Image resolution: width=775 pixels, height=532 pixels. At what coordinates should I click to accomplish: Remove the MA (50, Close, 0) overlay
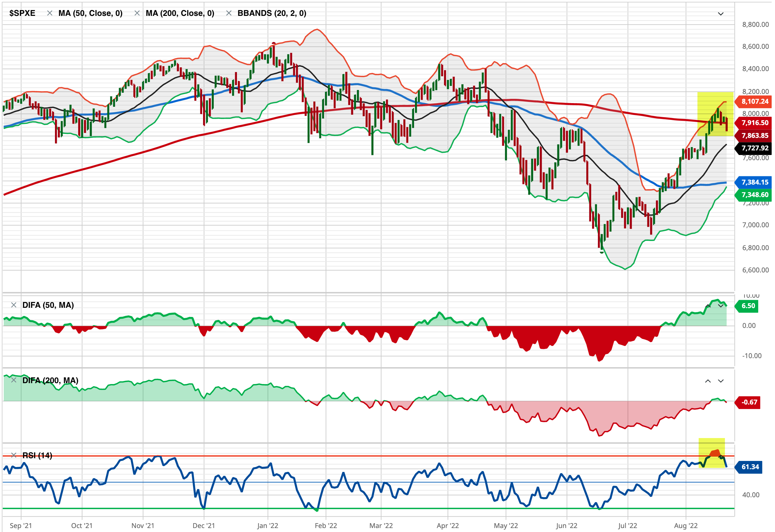click(50, 13)
